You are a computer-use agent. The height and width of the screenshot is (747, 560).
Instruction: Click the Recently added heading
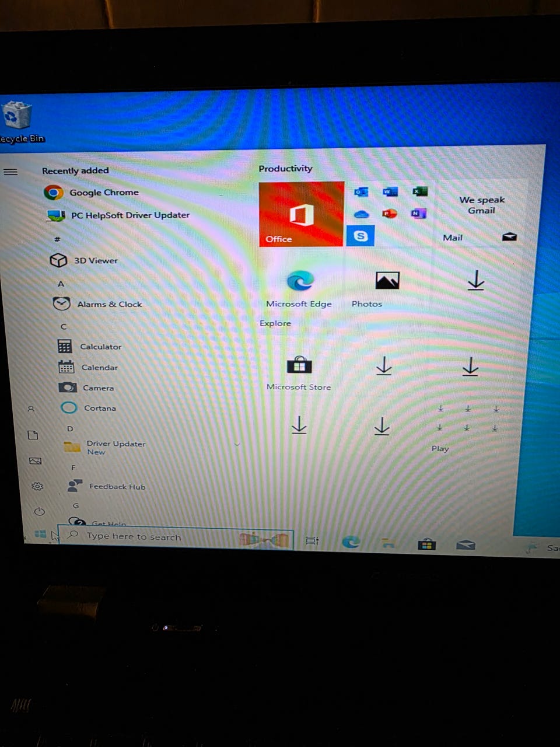(x=75, y=170)
